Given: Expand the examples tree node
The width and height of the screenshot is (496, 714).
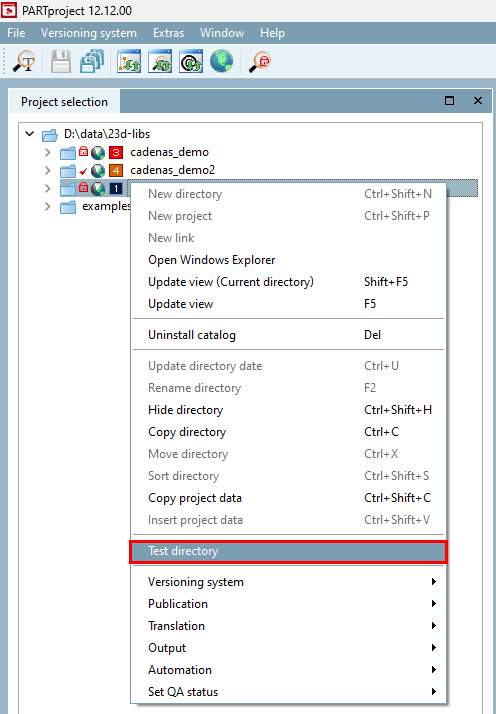Looking at the screenshot, I should pyautogui.click(x=47, y=207).
